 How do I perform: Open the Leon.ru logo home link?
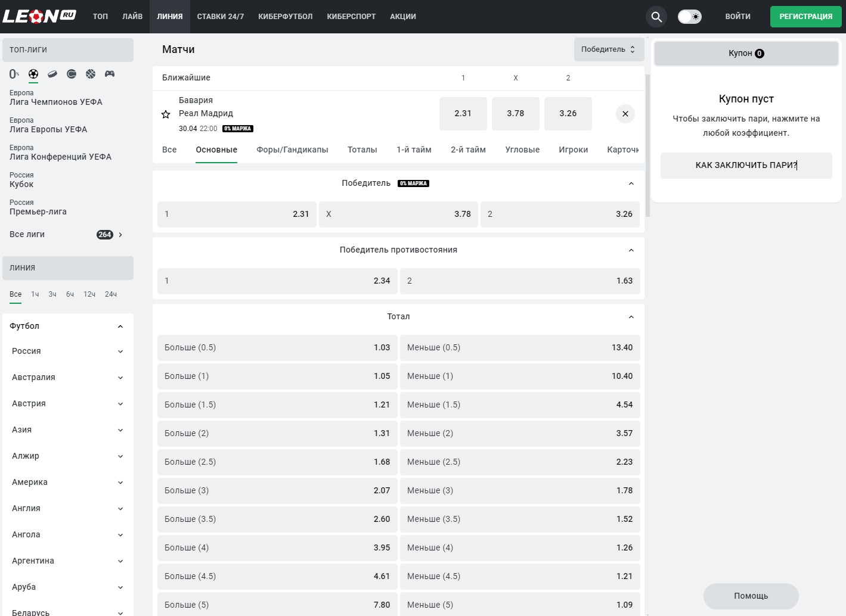pyautogui.click(x=39, y=16)
